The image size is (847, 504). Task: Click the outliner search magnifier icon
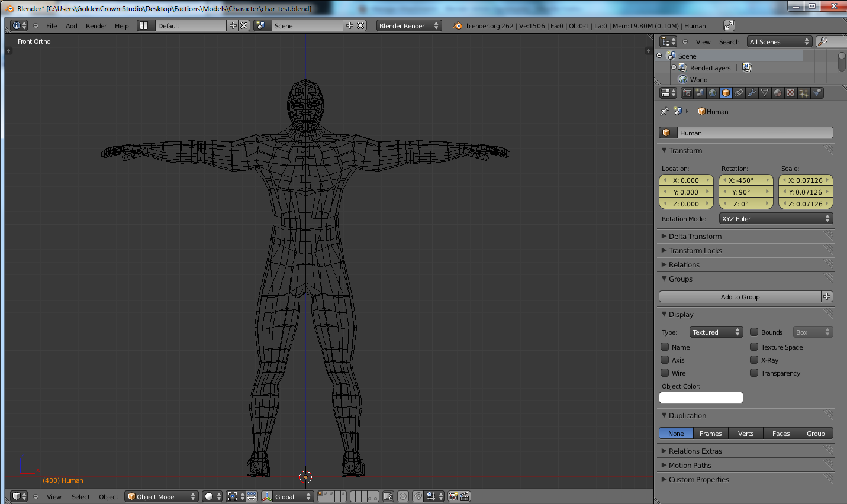pos(823,41)
